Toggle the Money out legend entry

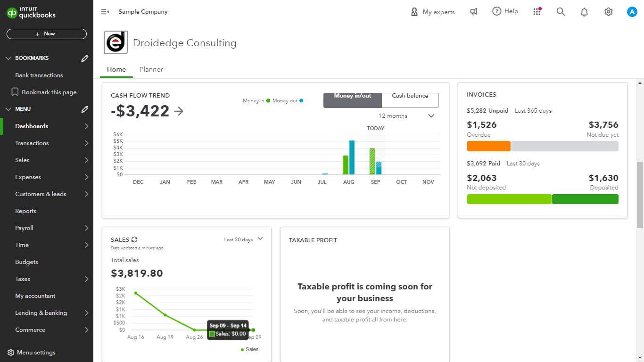(x=288, y=100)
